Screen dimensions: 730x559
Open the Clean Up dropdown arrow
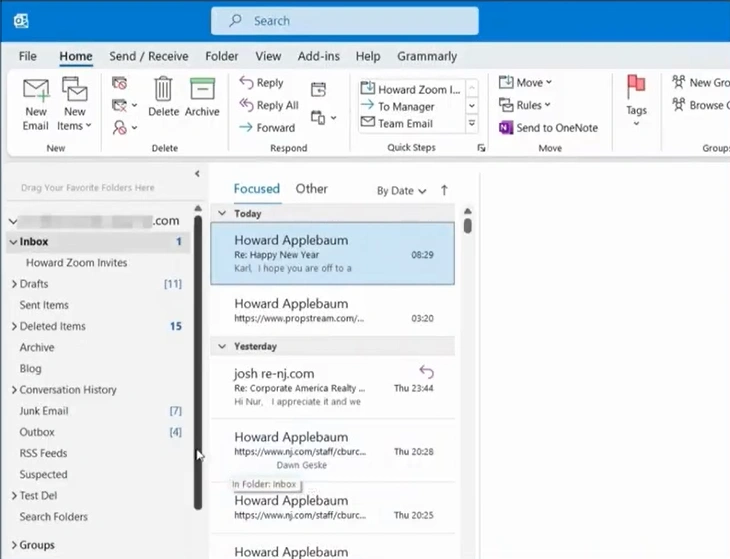(134, 105)
